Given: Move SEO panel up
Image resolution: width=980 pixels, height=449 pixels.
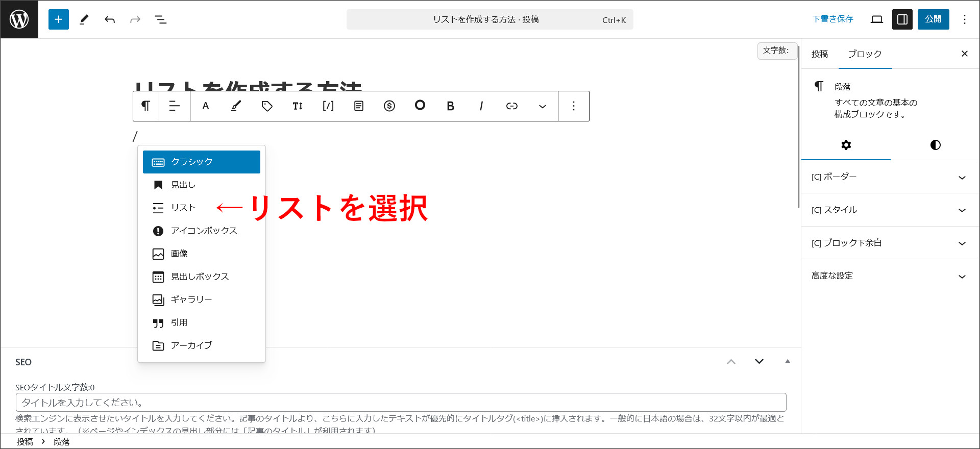Looking at the screenshot, I should coord(731,362).
